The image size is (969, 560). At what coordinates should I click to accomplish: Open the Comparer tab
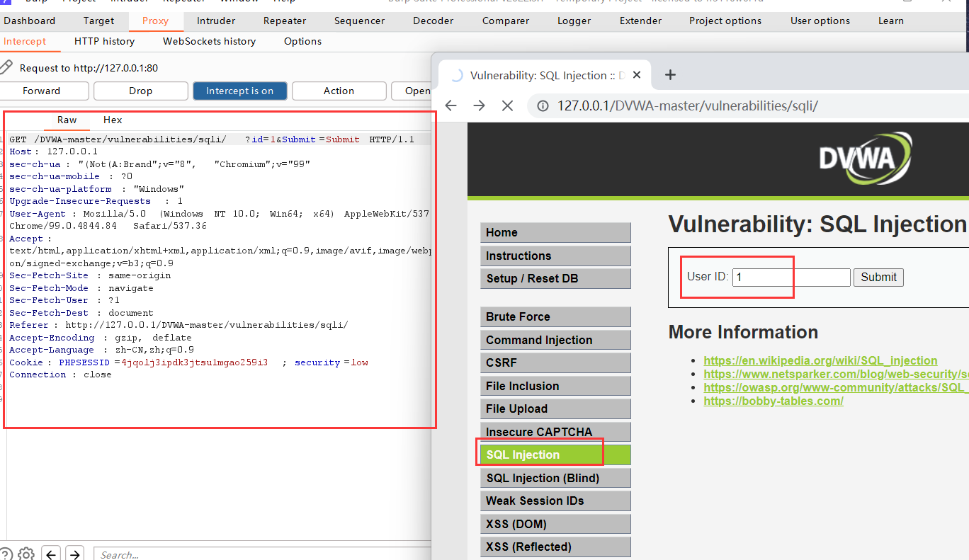click(x=506, y=21)
